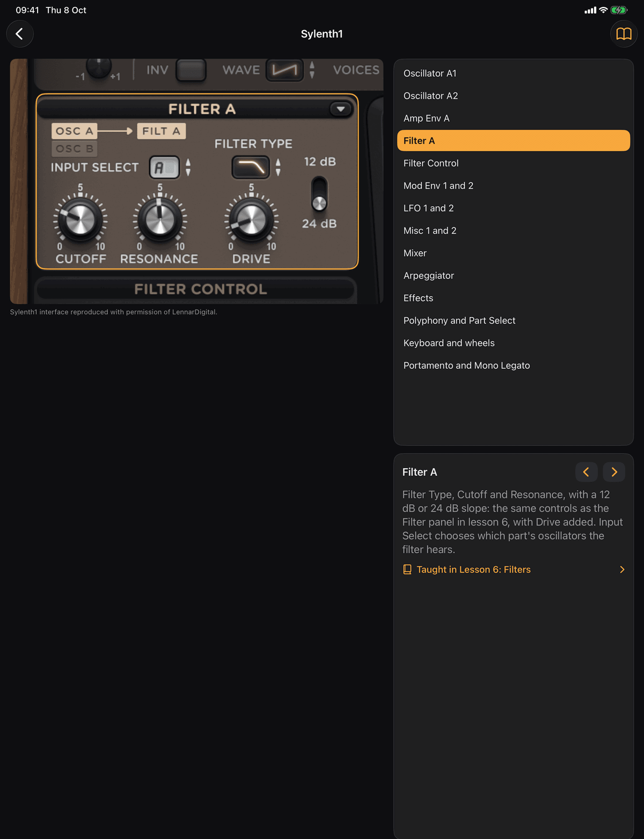Click the 09:41 clock in status bar

pos(27,10)
